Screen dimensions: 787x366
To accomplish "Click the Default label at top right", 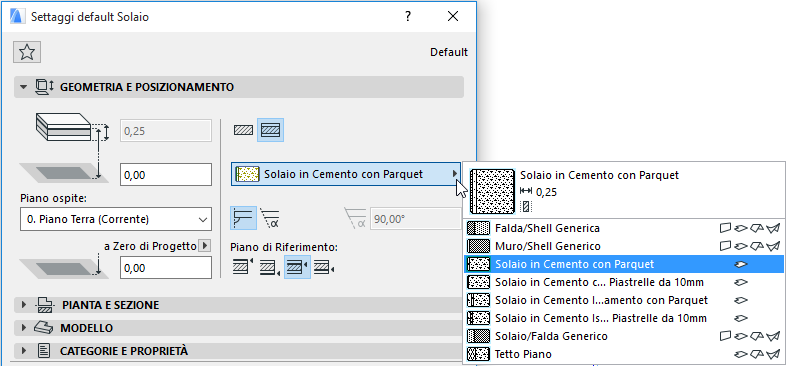I will click(x=449, y=52).
